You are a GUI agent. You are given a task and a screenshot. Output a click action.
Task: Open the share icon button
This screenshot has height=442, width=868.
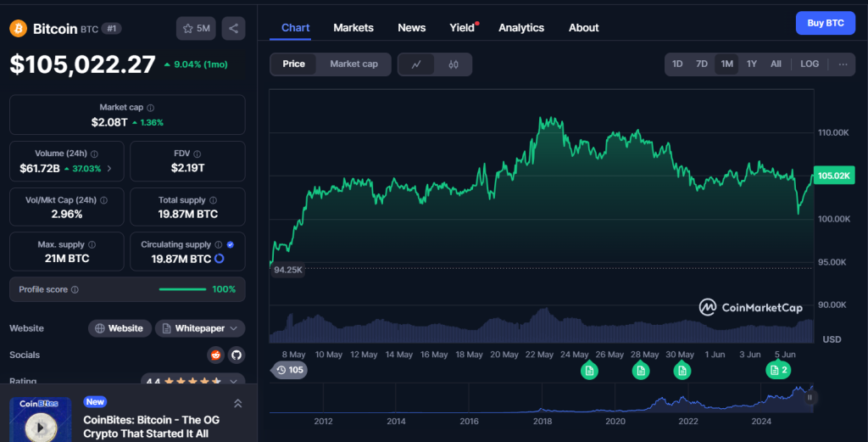tap(234, 28)
